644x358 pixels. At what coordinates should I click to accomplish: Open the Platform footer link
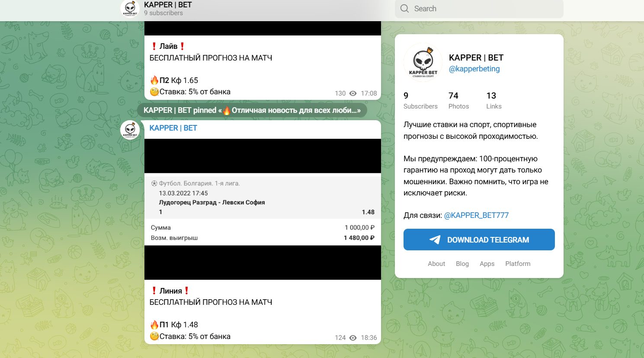point(518,264)
